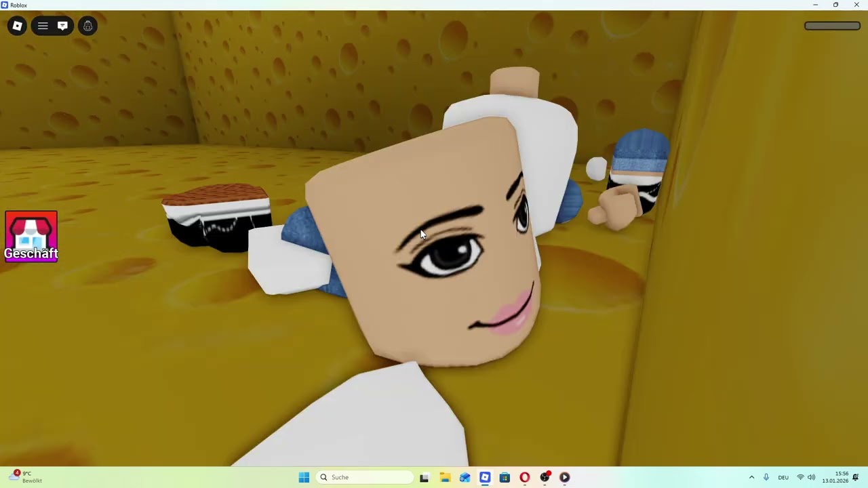Screen dimensions: 868x488
Task: Click the health bar at top right
Action: point(832,26)
